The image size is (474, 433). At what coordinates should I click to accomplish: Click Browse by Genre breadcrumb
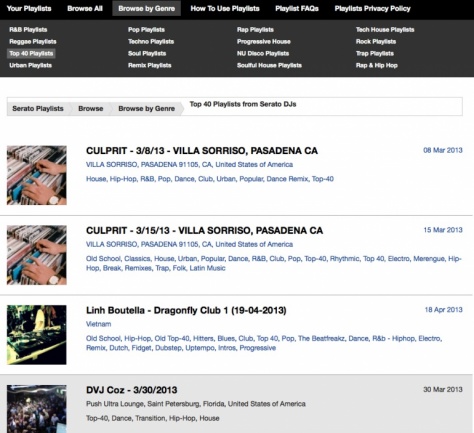(x=147, y=109)
